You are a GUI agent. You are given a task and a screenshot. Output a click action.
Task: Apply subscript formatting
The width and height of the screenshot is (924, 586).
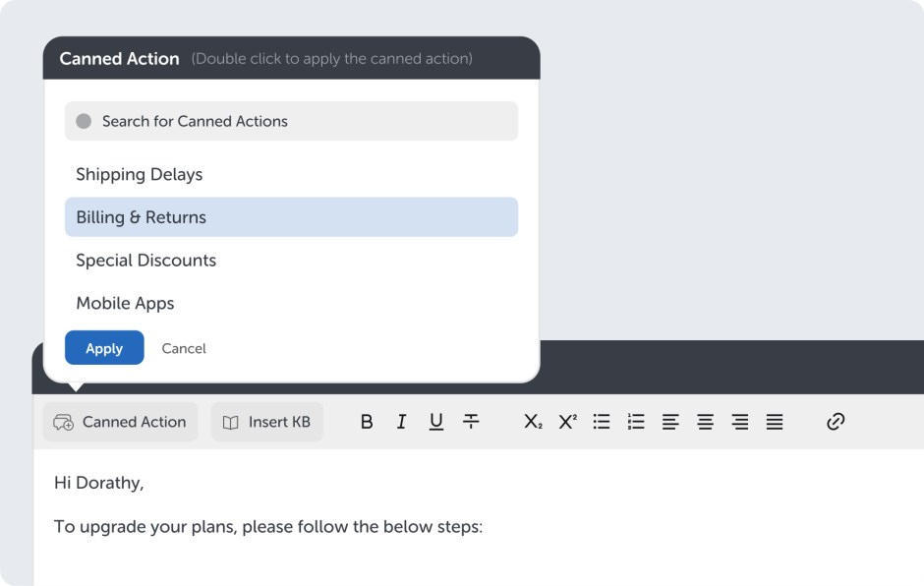click(533, 422)
